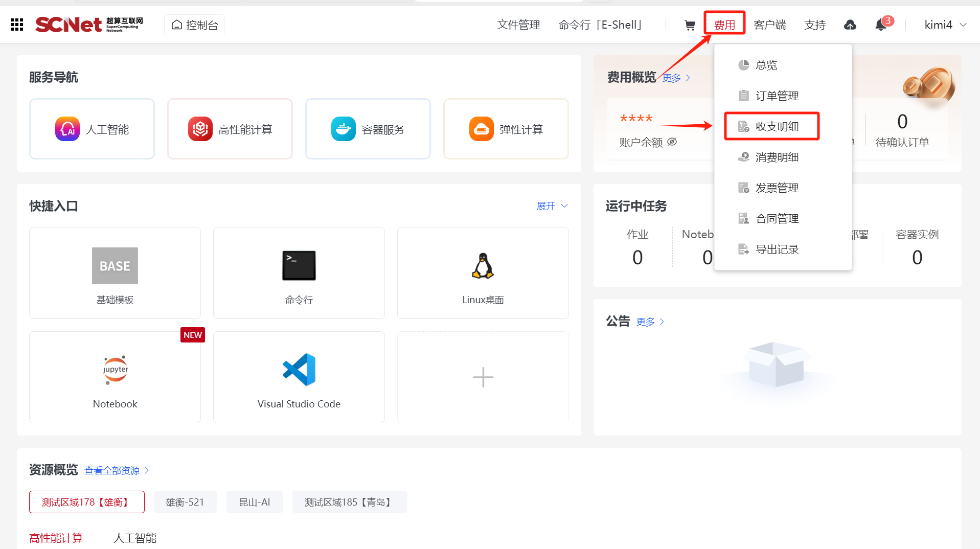Toggle account balance visibility eye icon

point(672,142)
